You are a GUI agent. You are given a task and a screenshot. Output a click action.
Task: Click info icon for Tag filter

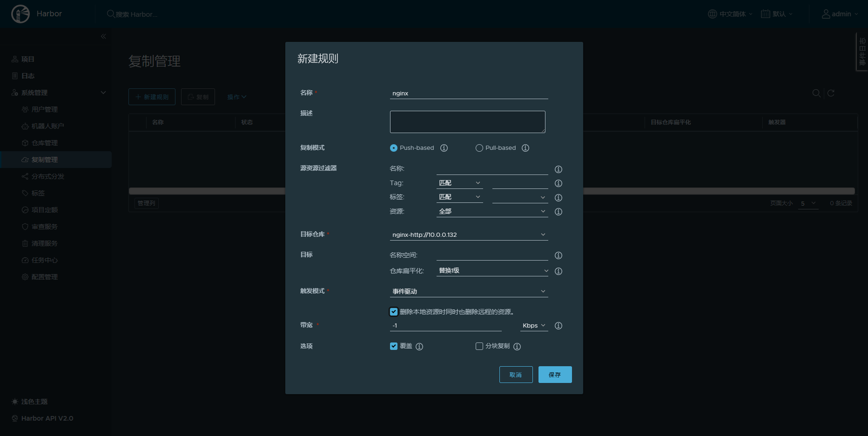tap(558, 183)
